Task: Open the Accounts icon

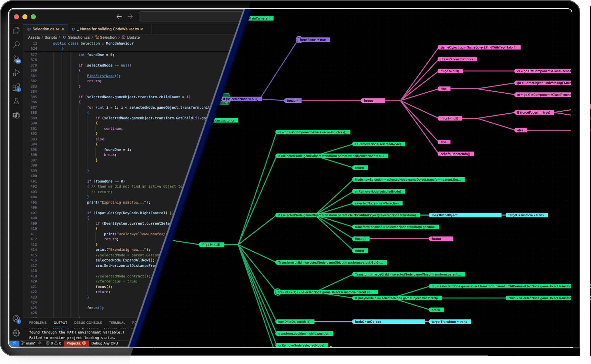Action: (x=16, y=319)
